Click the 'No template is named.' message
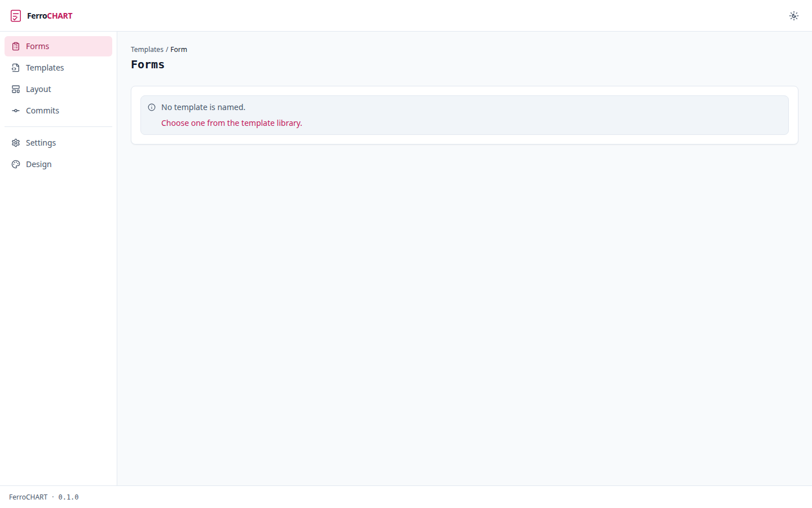The height and width of the screenshot is (508, 812). pyautogui.click(x=203, y=107)
